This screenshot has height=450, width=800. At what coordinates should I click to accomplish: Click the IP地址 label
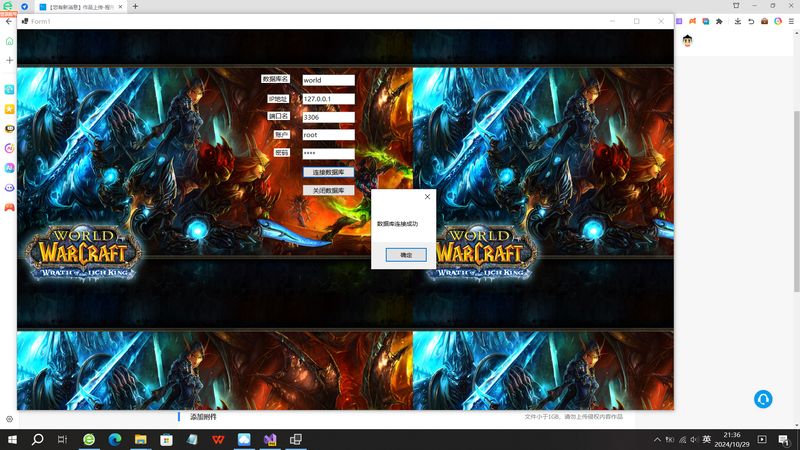pos(279,98)
